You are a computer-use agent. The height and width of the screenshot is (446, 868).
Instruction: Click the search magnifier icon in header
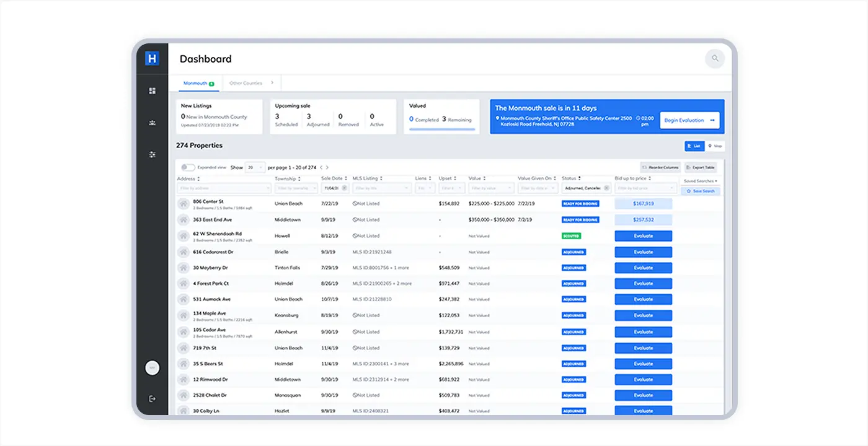coord(715,59)
